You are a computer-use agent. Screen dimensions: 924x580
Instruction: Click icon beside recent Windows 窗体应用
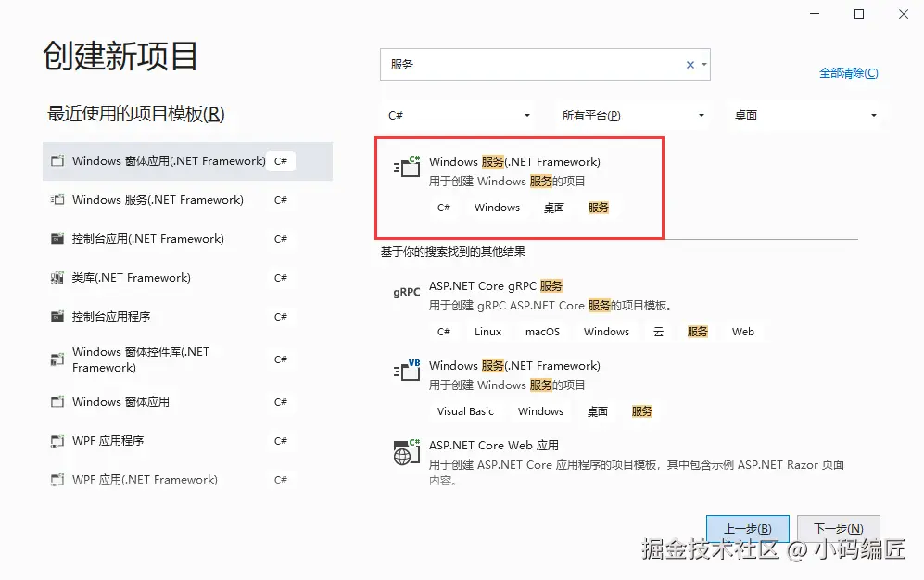coord(57,401)
